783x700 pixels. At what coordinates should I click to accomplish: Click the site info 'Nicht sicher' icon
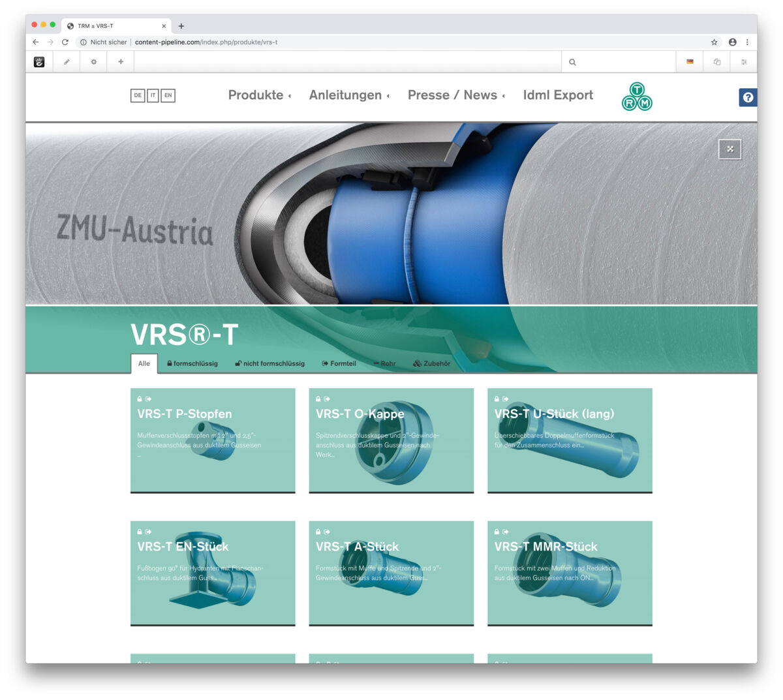tap(84, 42)
